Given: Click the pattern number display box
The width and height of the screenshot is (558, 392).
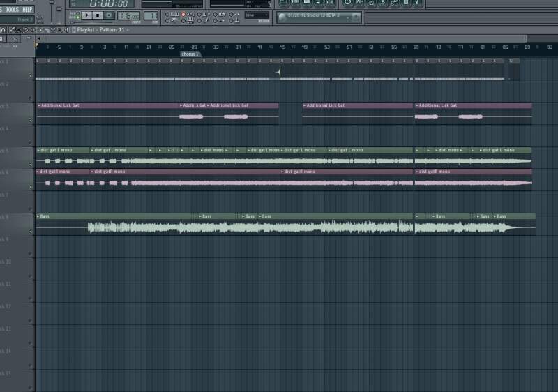Looking at the screenshot, I should [151, 15].
